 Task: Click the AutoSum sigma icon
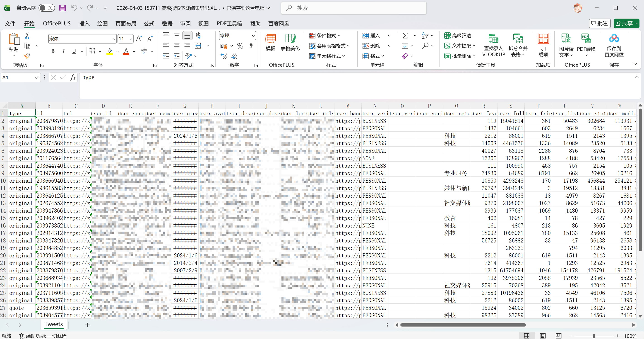click(405, 36)
